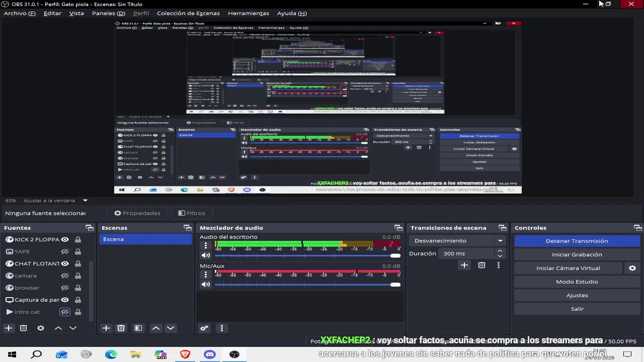Viewport: 644px width, 362px height.
Task: Move scene up in Escenas list
Action: [156, 328]
